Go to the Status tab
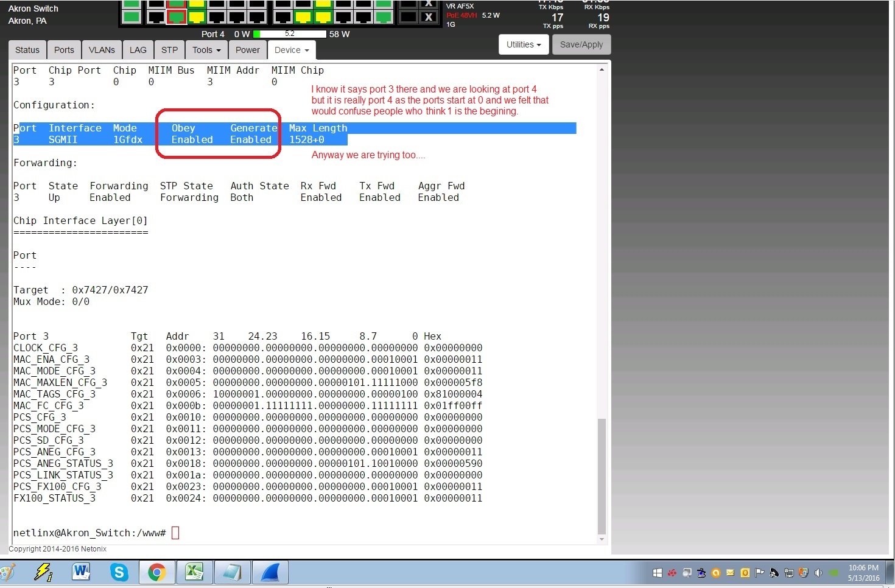The width and height of the screenshot is (895, 588). (x=27, y=50)
